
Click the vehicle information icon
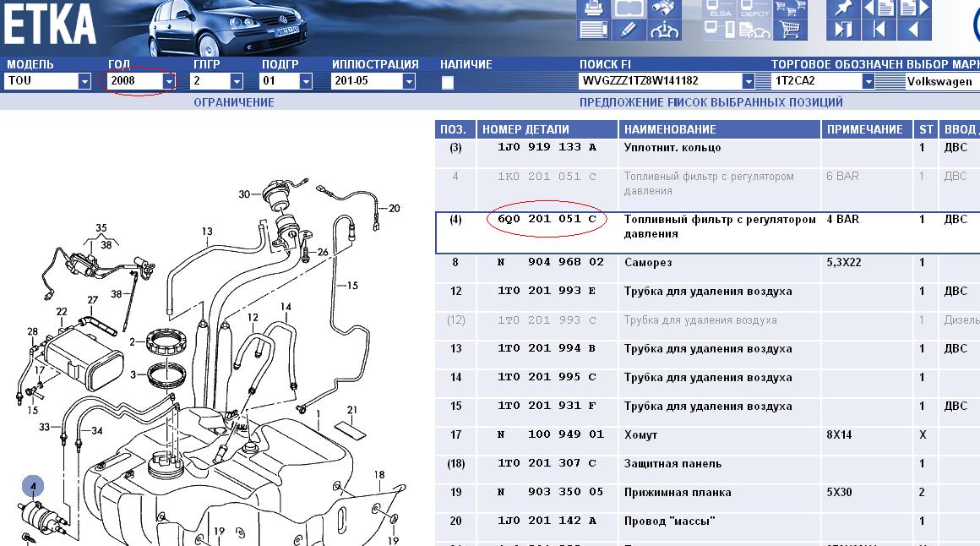coord(665,30)
